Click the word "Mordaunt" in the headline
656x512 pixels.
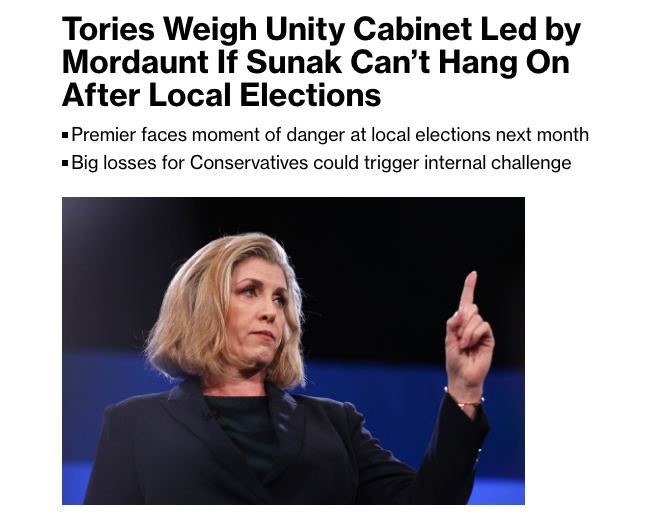pyautogui.click(x=135, y=62)
